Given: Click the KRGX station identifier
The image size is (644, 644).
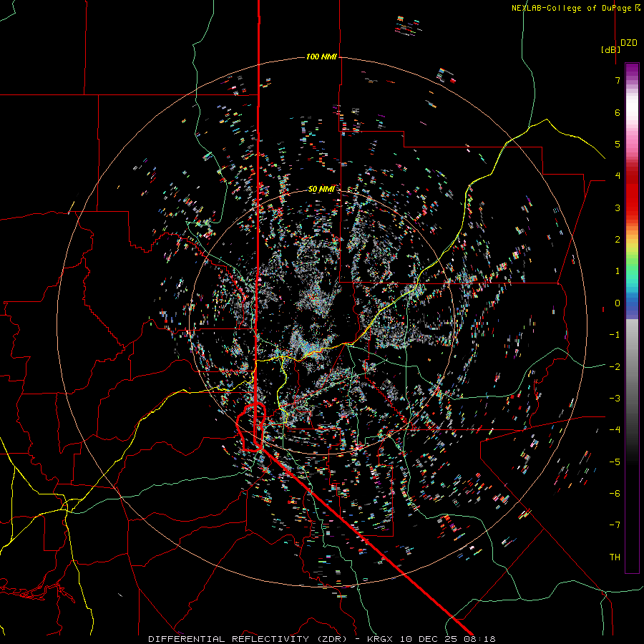Looking at the screenshot, I should 379,639.
